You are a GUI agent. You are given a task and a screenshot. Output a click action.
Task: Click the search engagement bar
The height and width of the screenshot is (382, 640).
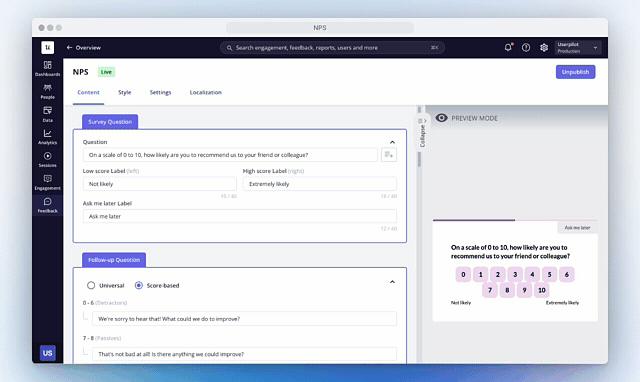tap(332, 47)
